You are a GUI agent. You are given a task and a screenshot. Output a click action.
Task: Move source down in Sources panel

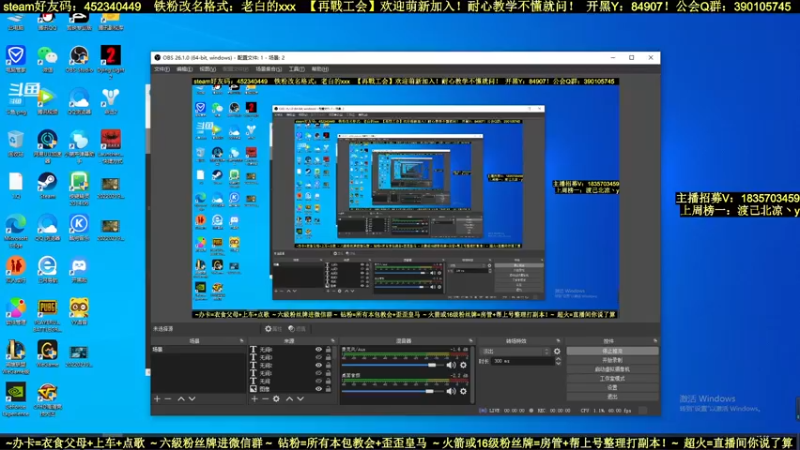point(300,398)
